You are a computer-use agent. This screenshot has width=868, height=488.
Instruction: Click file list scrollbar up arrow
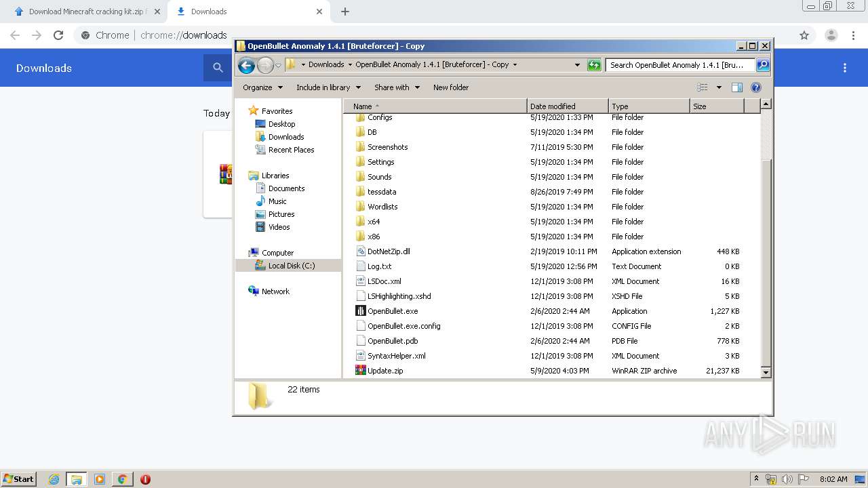coord(766,104)
